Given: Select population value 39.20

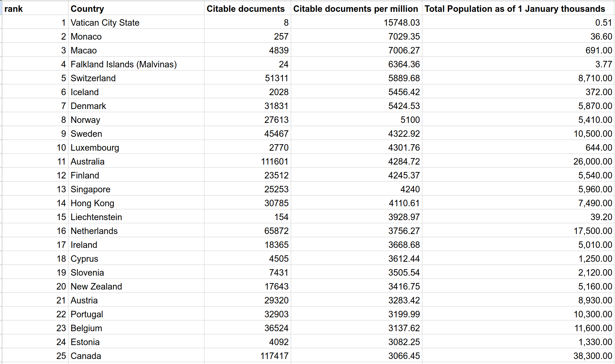Looking at the screenshot, I should coord(518,217).
